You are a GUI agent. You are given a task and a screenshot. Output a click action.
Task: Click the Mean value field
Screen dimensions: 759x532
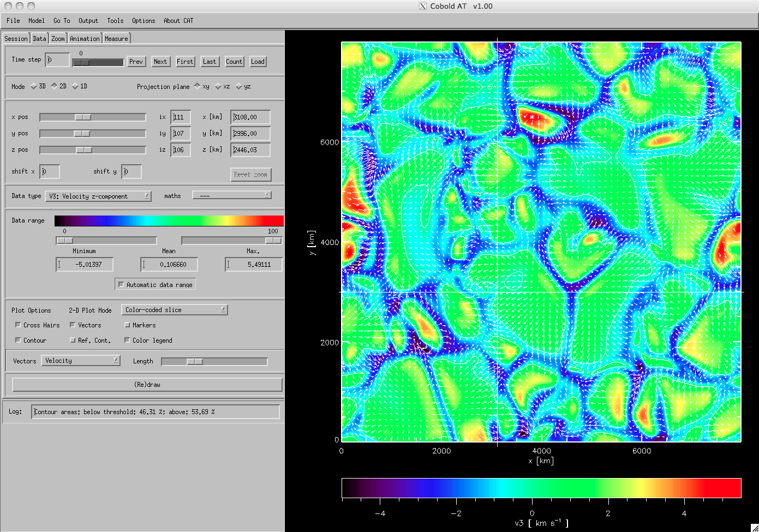point(169,265)
